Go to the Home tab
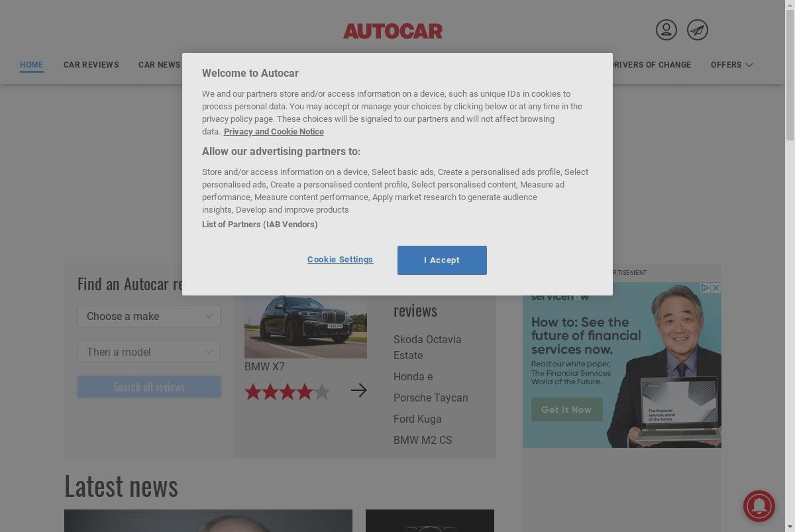This screenshot has width=795, height=532. (31, 65)
